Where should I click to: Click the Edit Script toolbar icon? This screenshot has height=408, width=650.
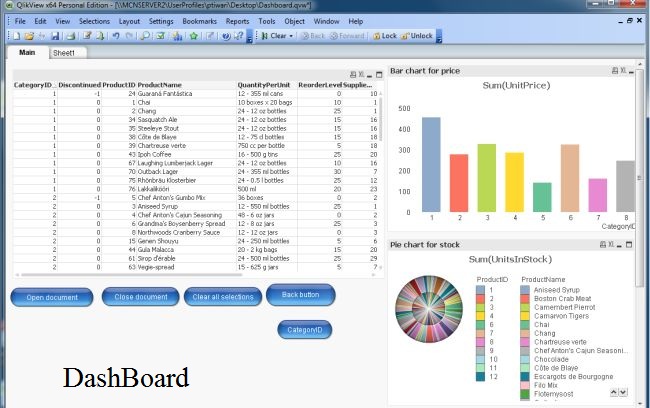coord(87,36)
